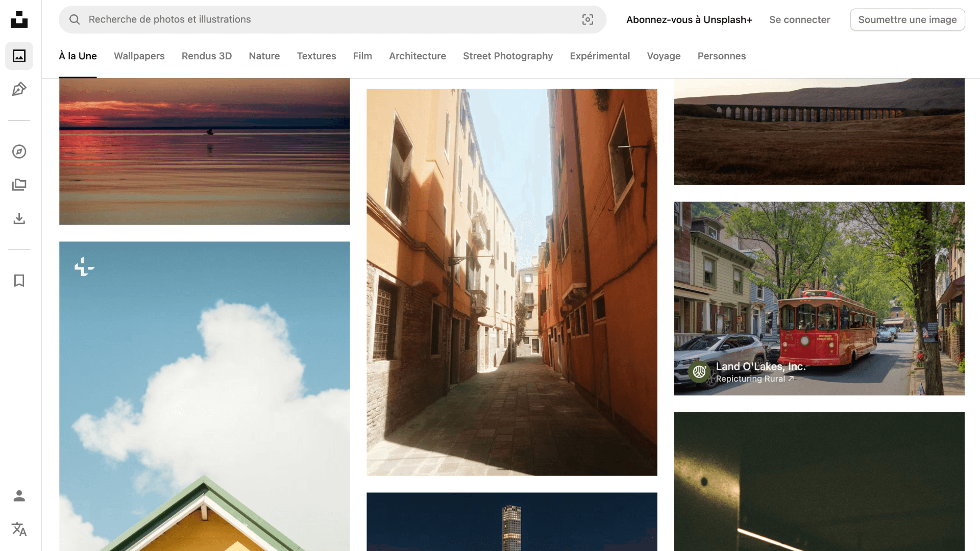Open the Venice alley photo thumbnail

pyautogui.click(x=511, y=282)
